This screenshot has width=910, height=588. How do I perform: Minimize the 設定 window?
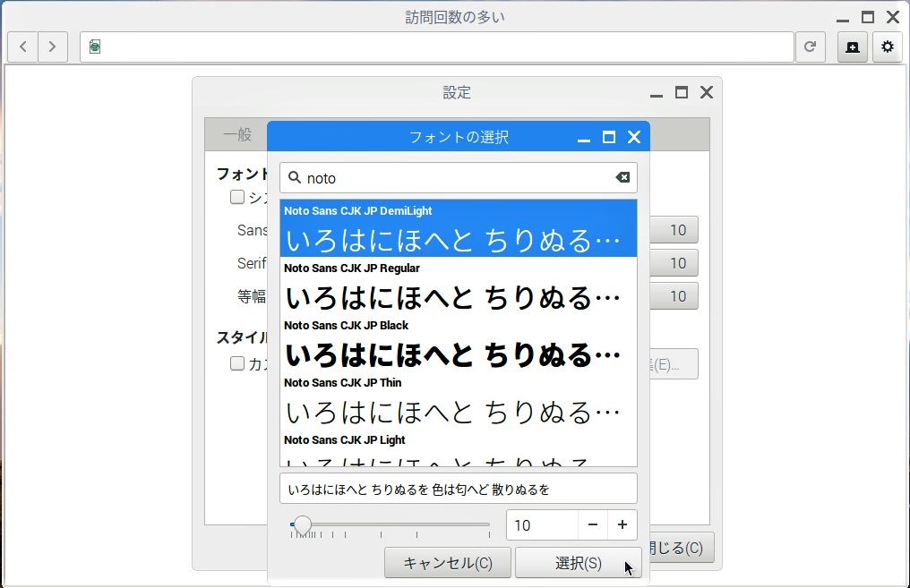pos(657,93)
